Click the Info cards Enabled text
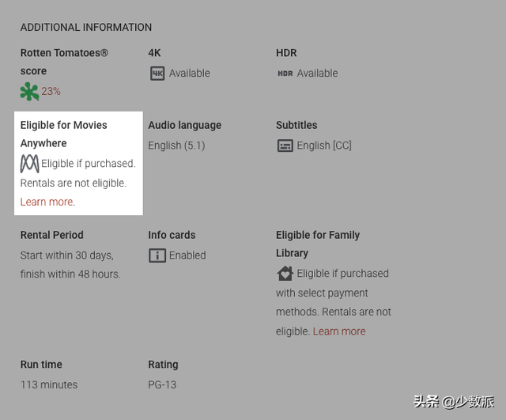Screen dimensions: 506x420 (187, 255)
